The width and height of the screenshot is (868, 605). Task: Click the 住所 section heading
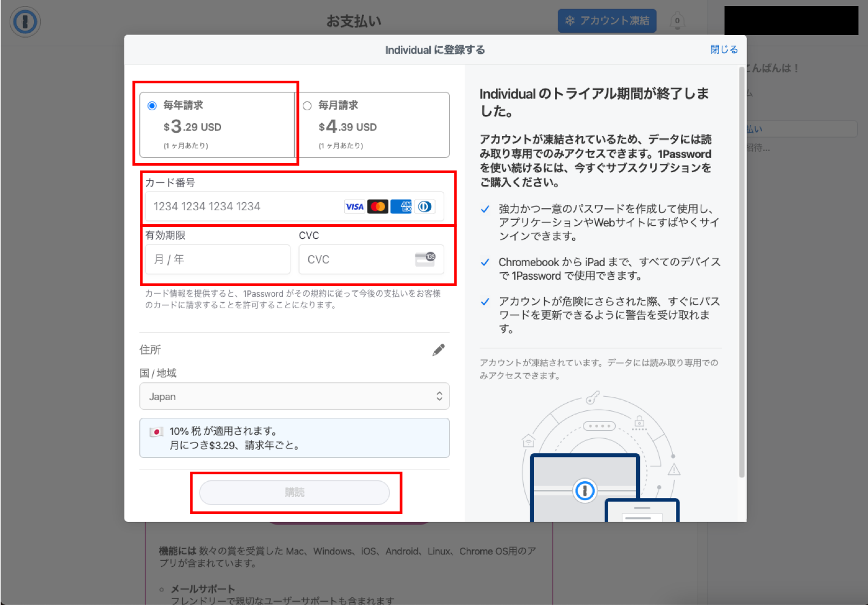click(x=150, y=350)
